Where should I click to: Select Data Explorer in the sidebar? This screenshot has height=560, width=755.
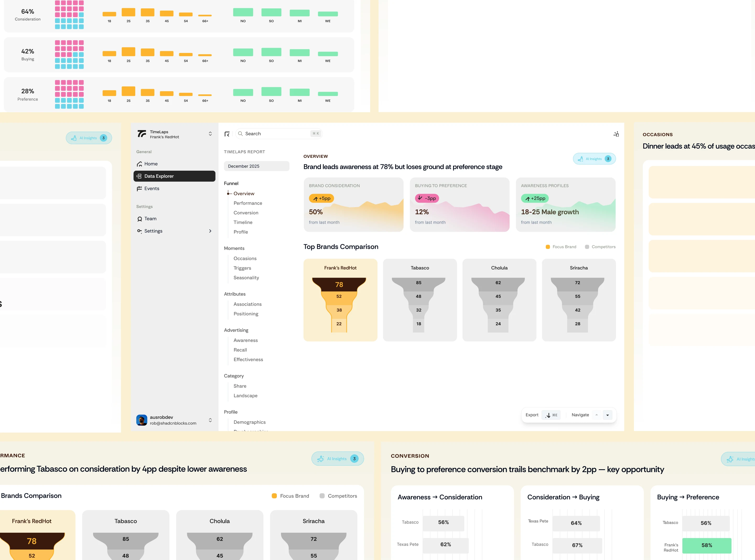[x=174, y=176]
